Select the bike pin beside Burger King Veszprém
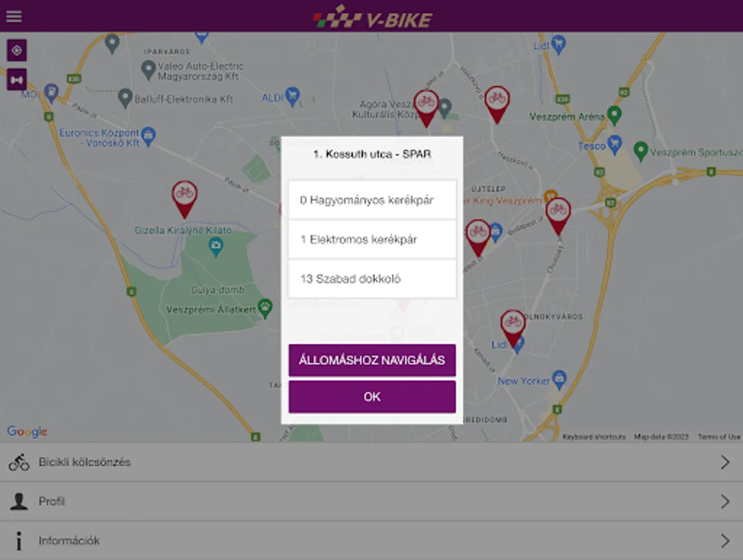This screenshot has height=560, width=743. 558,216
